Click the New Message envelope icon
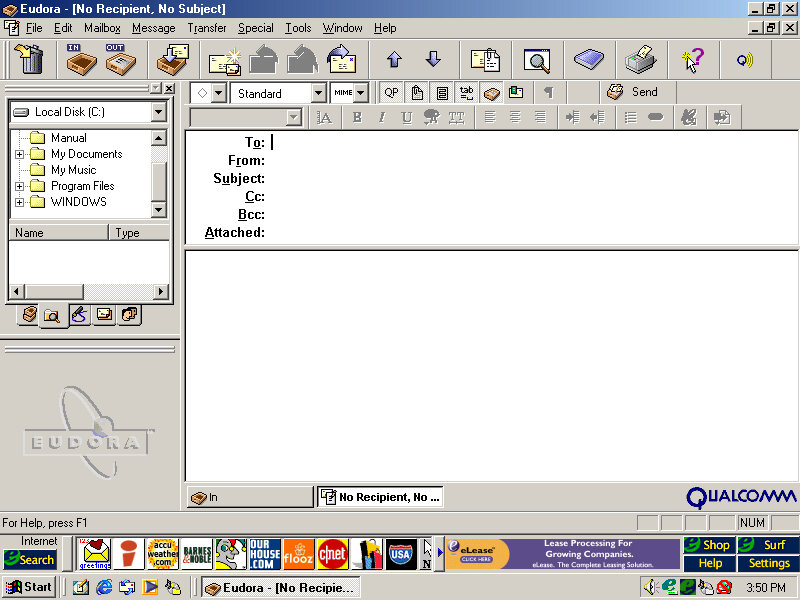Image resolution: width=800 pixels, height=600 pixels. [224, 61]
